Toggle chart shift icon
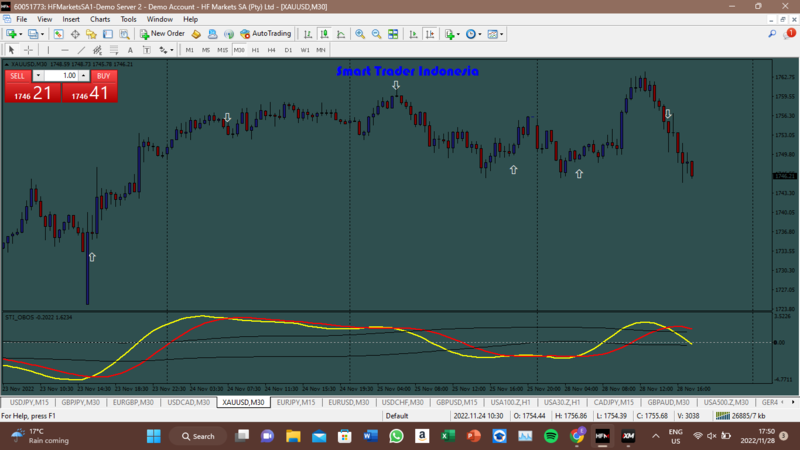This screenshot has height=450, width=800. (430, 34)
